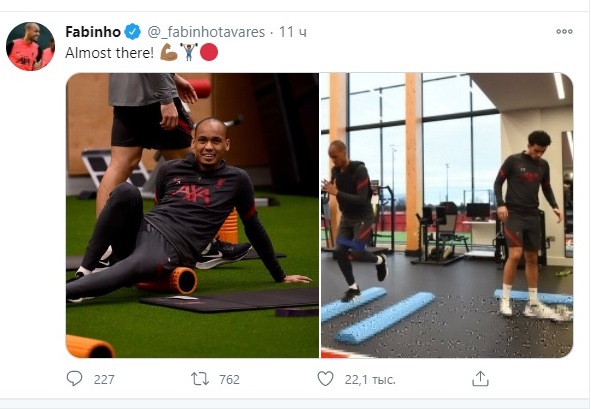Open the tweet author's profile avatar

click(x=30, y=46)
